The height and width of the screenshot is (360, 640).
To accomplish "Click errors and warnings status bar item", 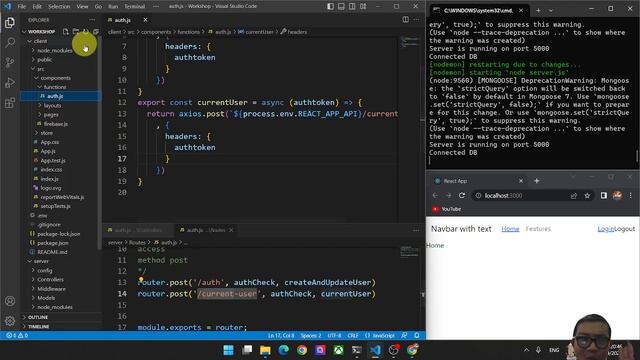I will [17, 336].
